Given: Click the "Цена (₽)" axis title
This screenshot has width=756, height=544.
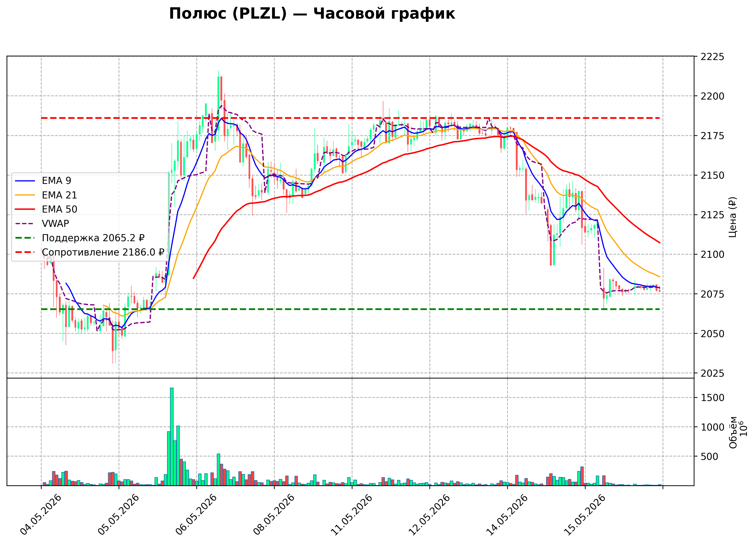Looking at the screenshot, I should [732, 217].
